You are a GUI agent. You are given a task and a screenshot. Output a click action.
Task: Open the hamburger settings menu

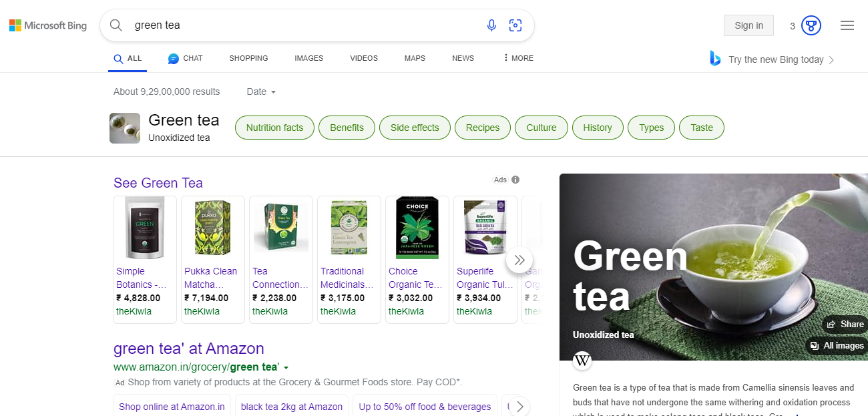[847, 25]
